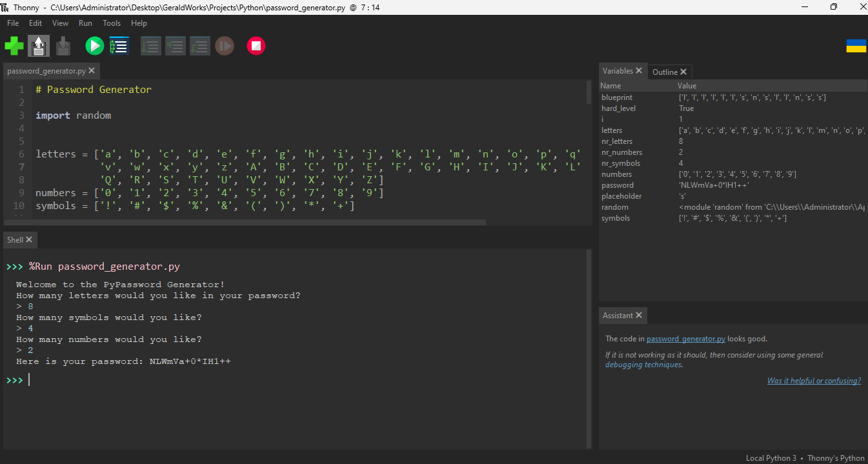Close the password_generator.py editor tab
868x464 pixels.
point(92,71)
